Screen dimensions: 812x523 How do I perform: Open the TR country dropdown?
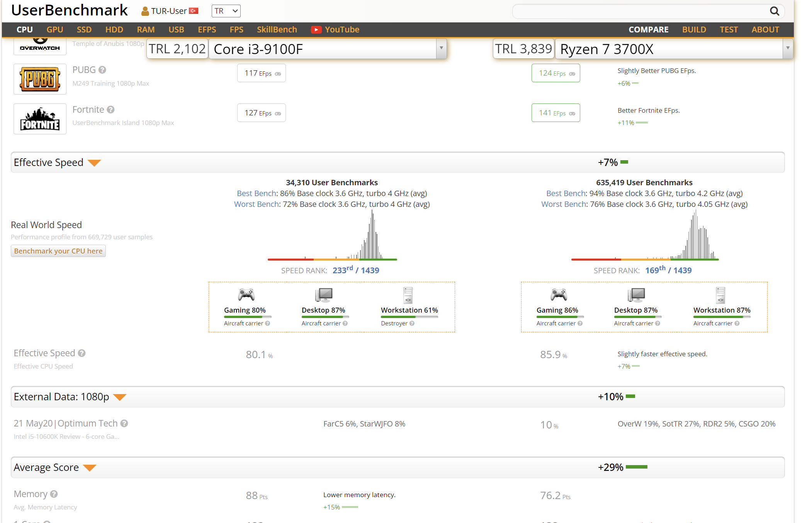click(x=226, y=11)
